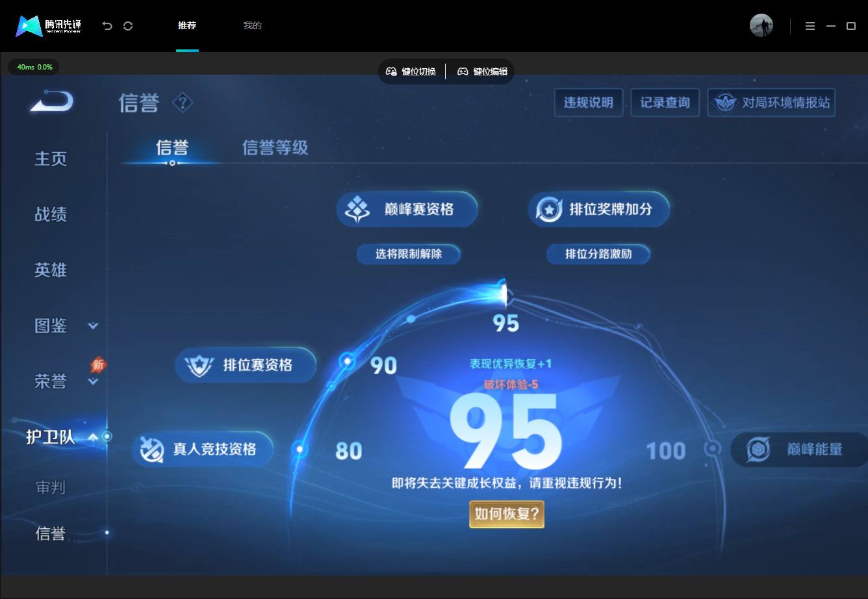
Task: Refresh the page with the reload icon
Action: point(128,26)
